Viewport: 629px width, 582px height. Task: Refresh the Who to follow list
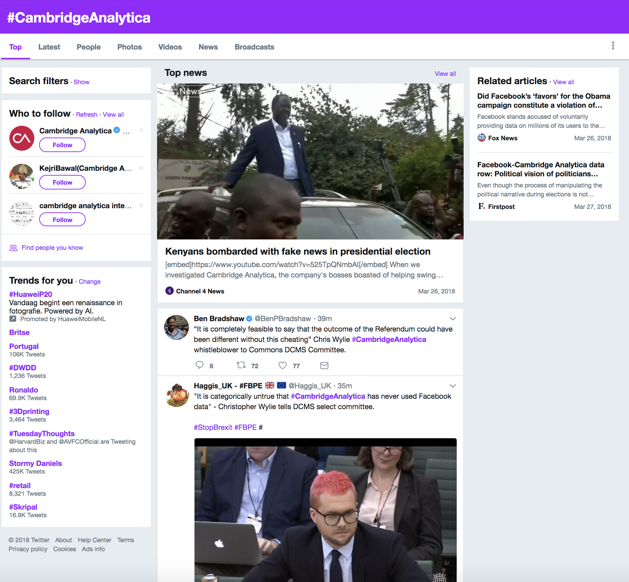point(86,115)
